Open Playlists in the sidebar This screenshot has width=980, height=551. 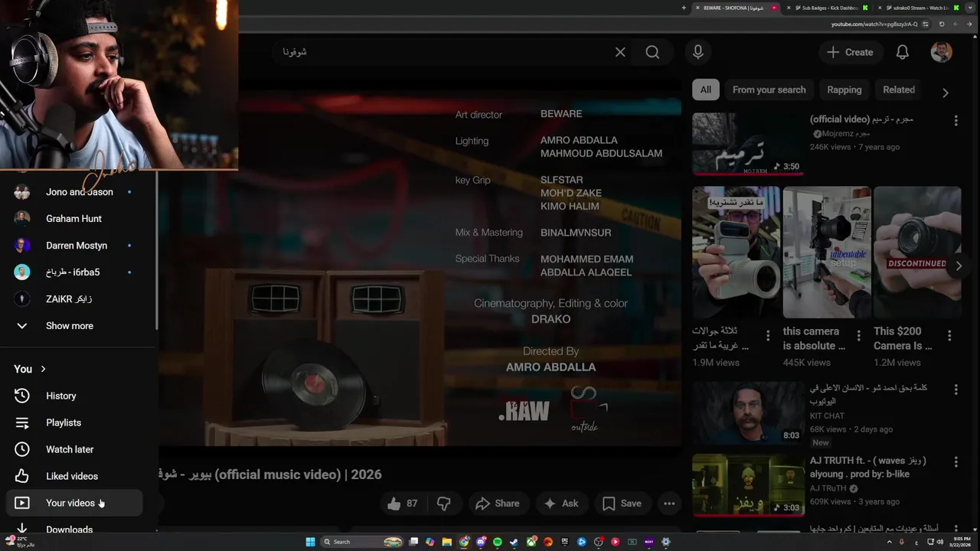[73, 422]
